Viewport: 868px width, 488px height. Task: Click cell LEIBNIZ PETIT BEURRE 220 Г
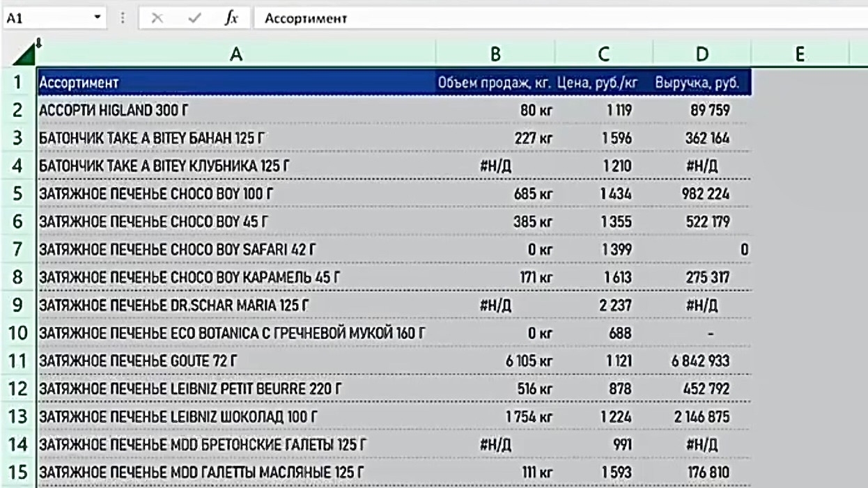coord(236,389)
